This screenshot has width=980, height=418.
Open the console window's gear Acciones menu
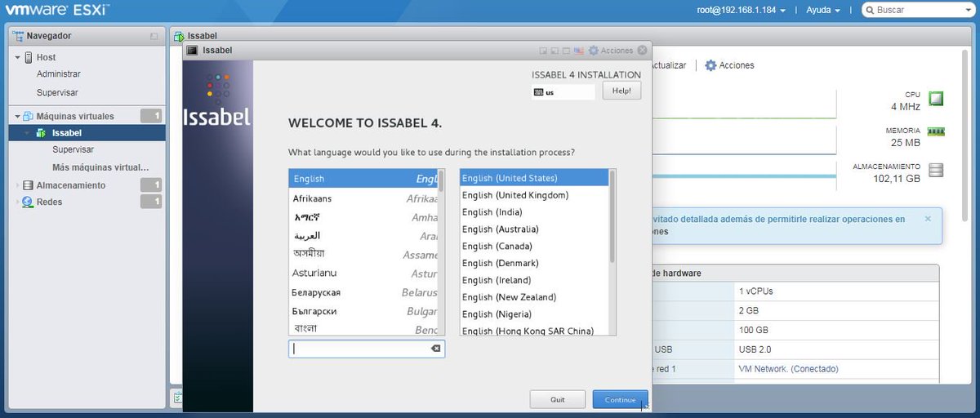[610, 51]
